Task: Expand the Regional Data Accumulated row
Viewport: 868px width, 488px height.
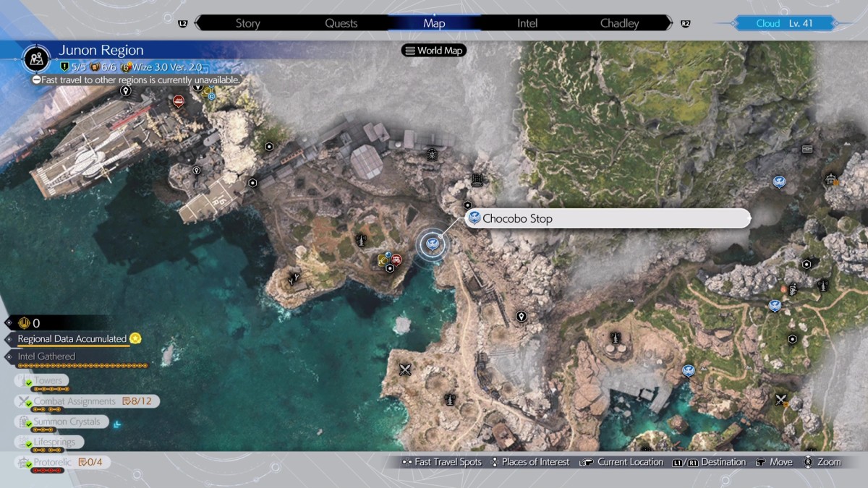Action: coord(72,339)
